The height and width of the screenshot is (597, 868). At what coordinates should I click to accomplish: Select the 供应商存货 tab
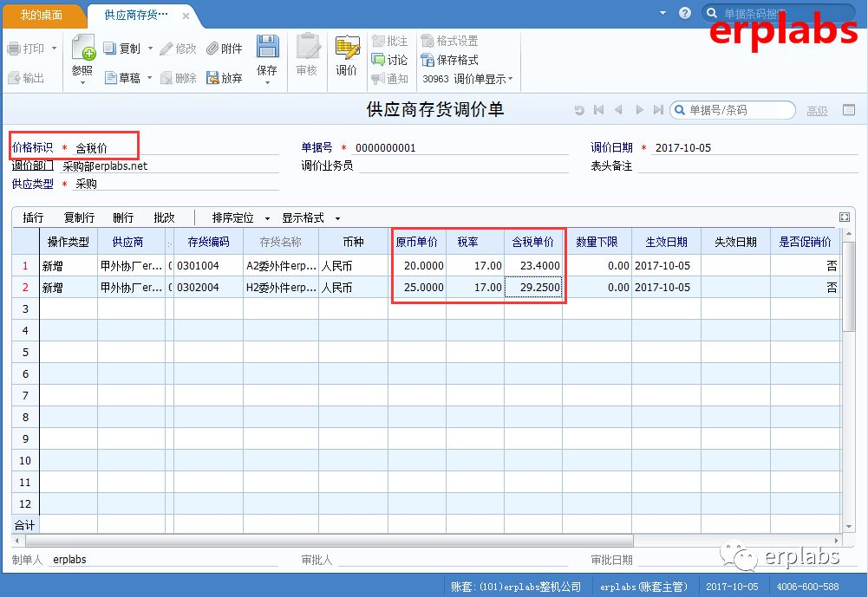tap(136, 15)
